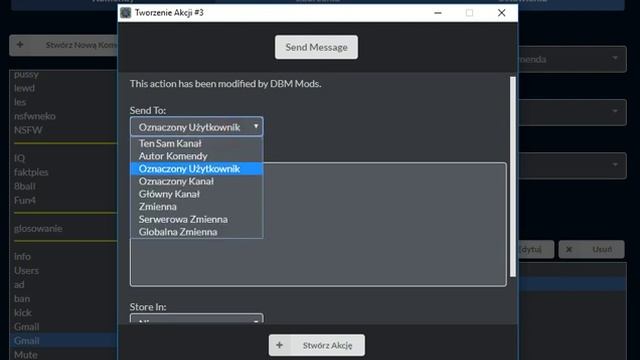This screenshot has width=640, height=360.
Task: Click the dialog's vertical scrollbar
Action: [x=513, y=176]
